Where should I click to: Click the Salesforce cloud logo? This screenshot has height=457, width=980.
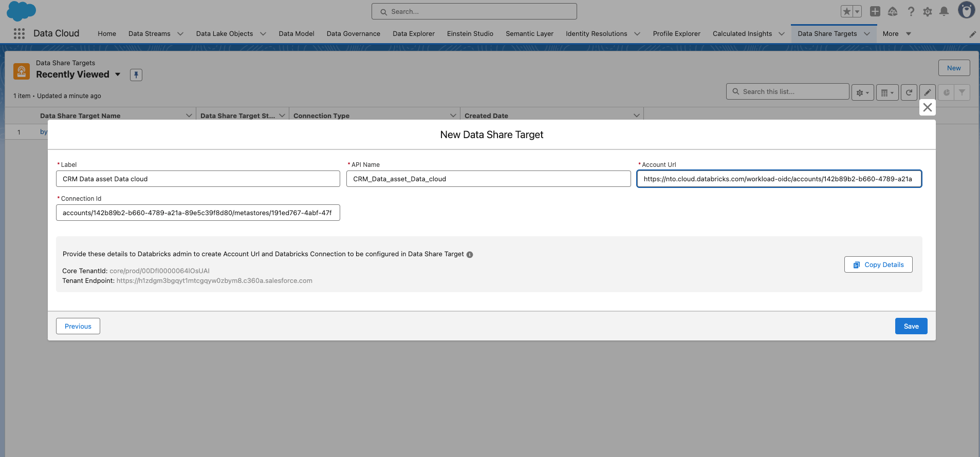[22, 11]
